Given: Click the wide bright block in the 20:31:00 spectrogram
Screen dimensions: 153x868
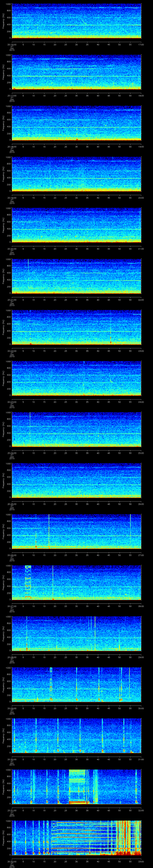Looking at the screenshot, I should [x=77, y=786].
